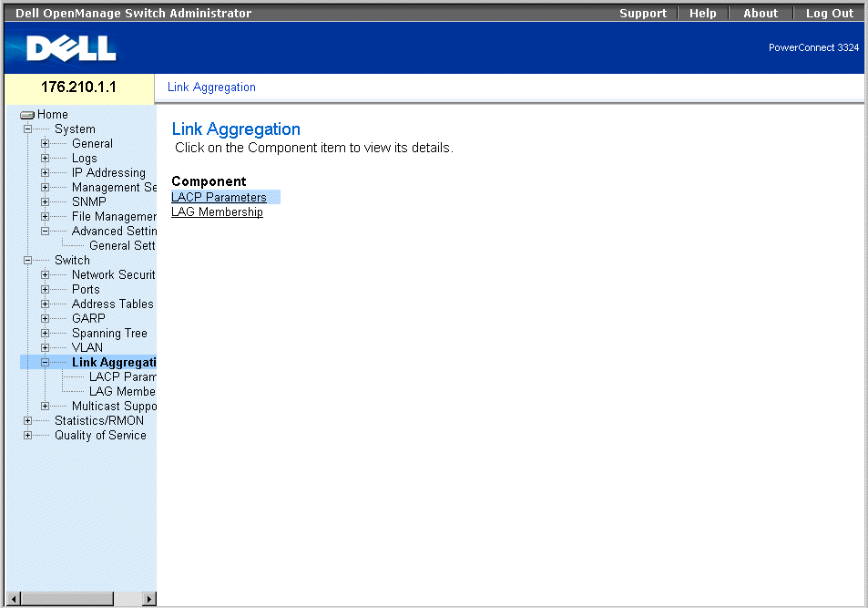
Task: Click the Home switch icon
Action: [27, 115]
